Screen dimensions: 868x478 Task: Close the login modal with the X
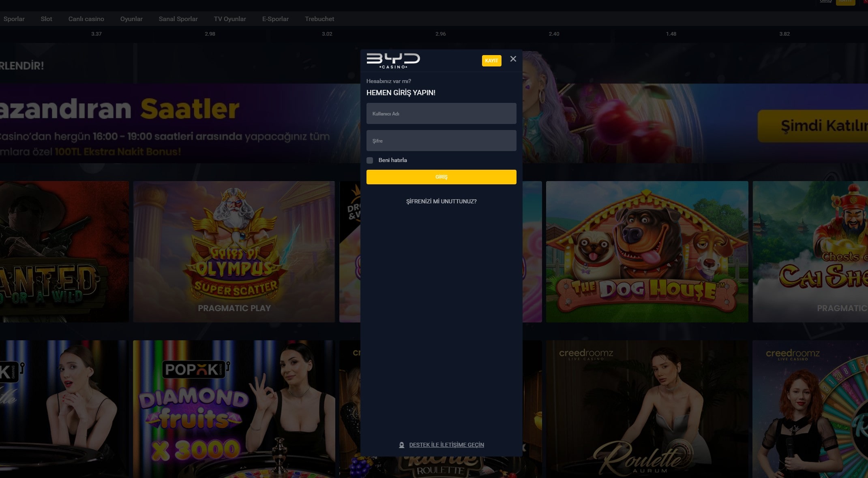pyautogui.click(x=513, y=59)
